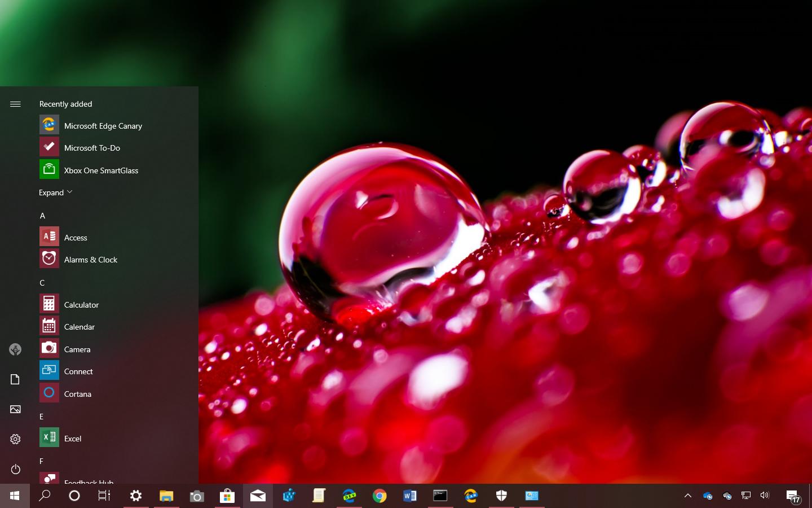Open Microsoft Edge Canary from the taskbar
812x508 pixels.
click(x=471, y=496)
